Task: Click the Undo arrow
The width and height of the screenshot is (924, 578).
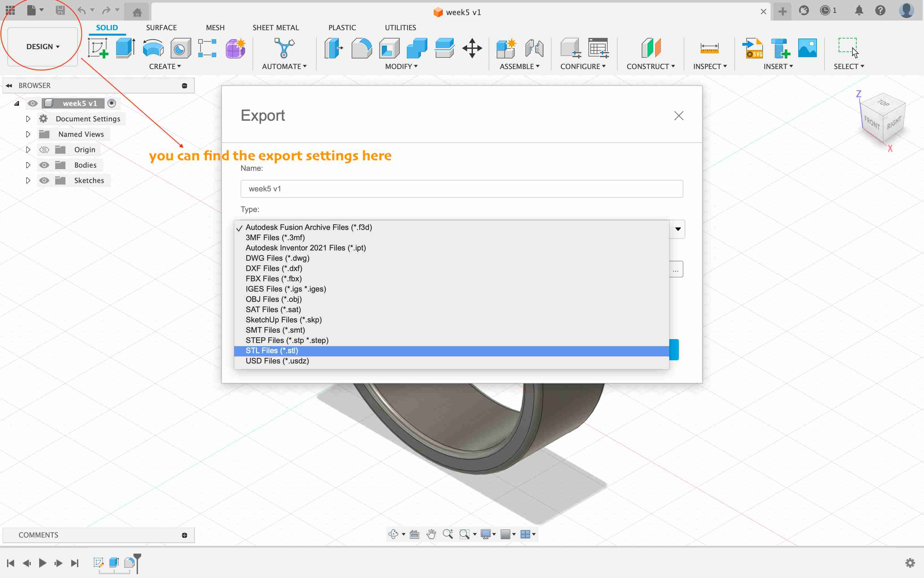Action: 81,10
